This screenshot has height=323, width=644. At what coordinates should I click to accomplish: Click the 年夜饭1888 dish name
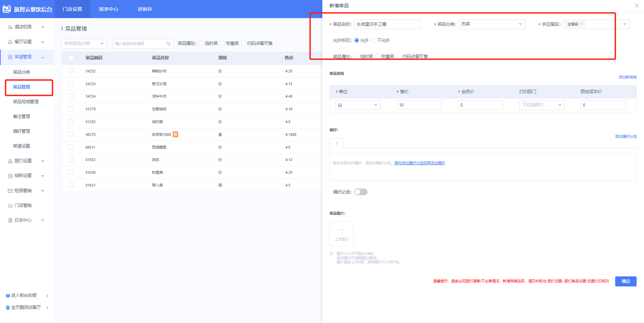[x=161, y=134]
